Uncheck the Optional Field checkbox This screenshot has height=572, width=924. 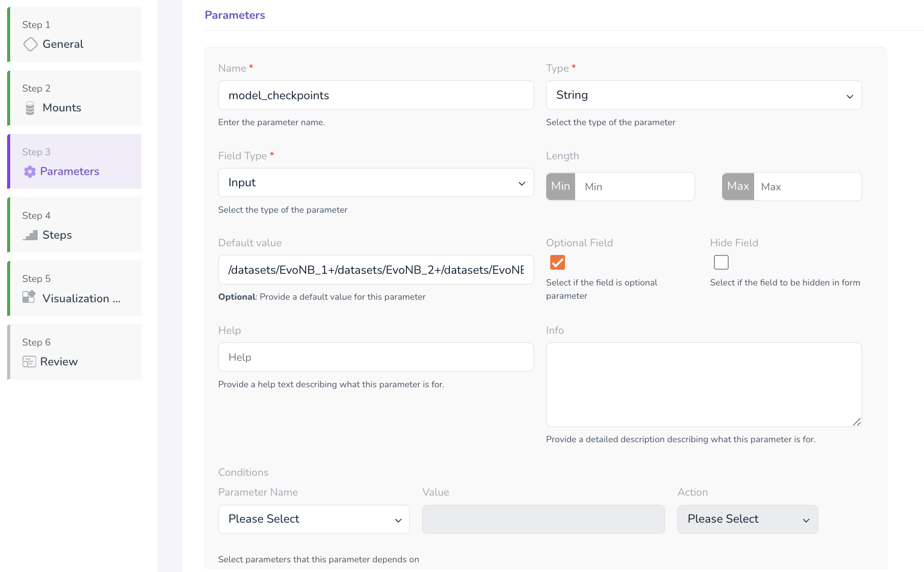(x=557, y=263)
